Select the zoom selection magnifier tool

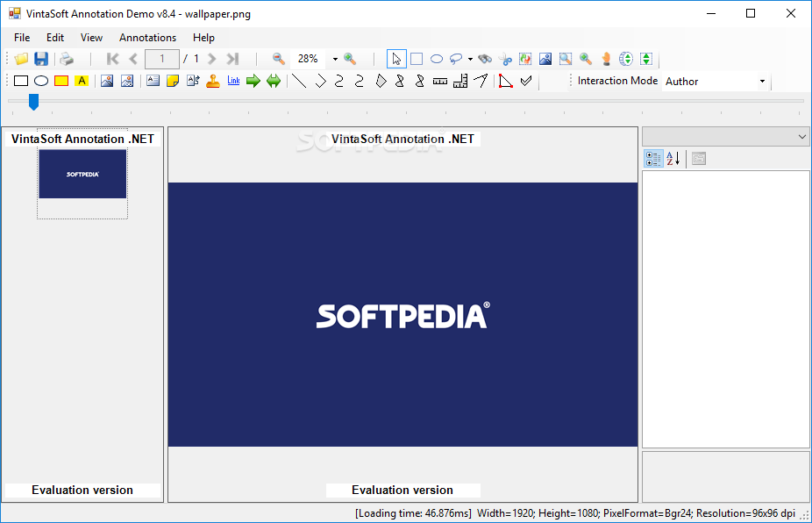pyautogui.click(x=566, y=59)
